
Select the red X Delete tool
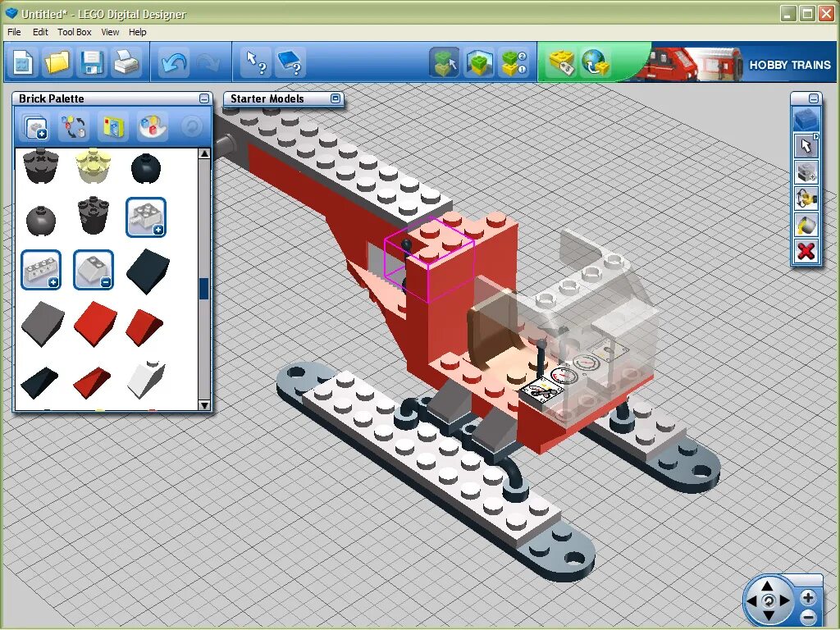coord(806,251)
